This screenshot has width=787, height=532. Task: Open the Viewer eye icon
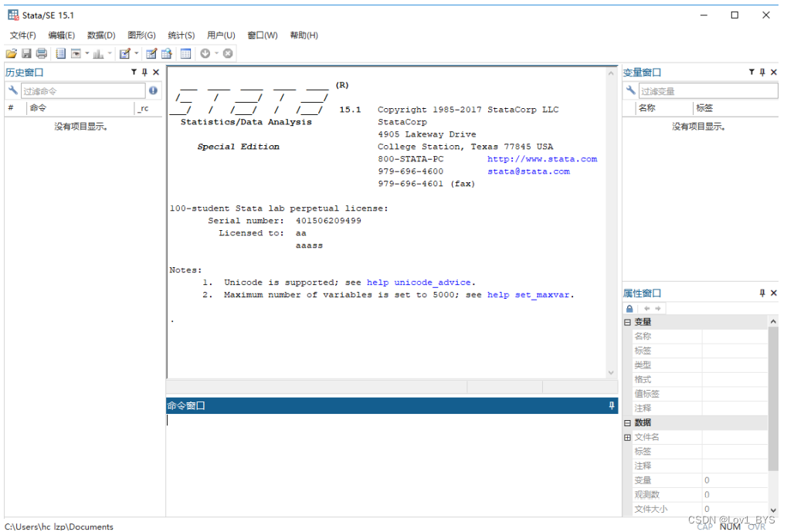pos(76,53)
